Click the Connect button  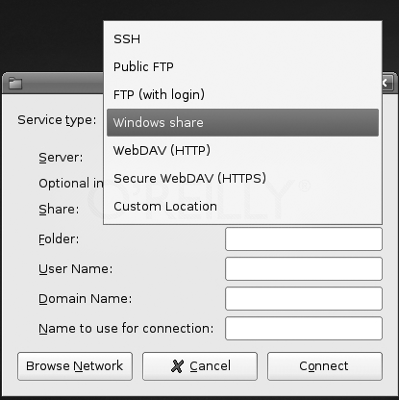pyautogui.click(x=325, y=366)
